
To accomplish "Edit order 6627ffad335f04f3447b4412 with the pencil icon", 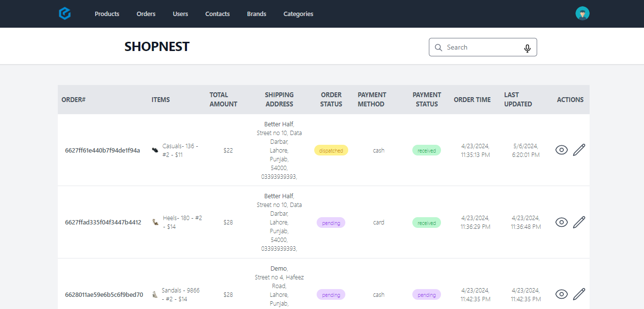I will tap(579, 222).
